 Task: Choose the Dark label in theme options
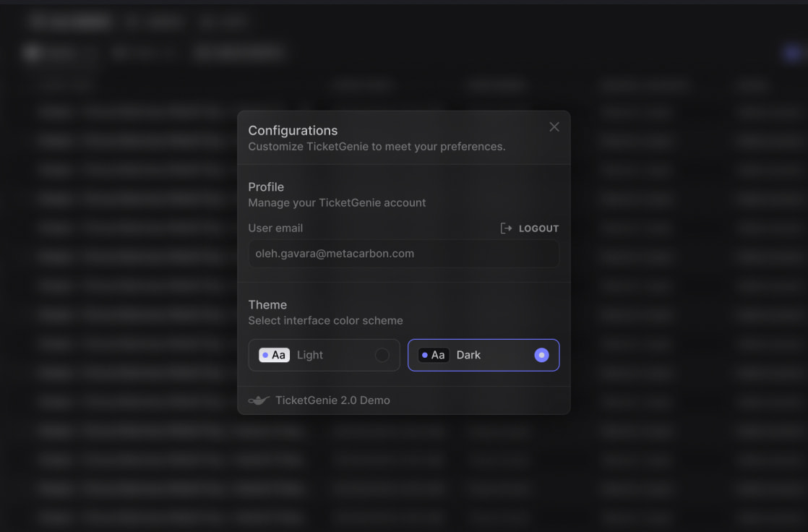coord(468,355)
